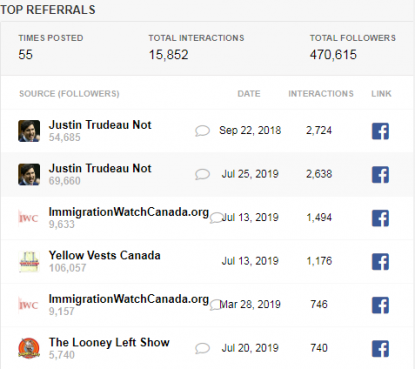
Task: Click IWC logo with 9,633 followers
Action: pyautogui.click(x=29, y=218)
